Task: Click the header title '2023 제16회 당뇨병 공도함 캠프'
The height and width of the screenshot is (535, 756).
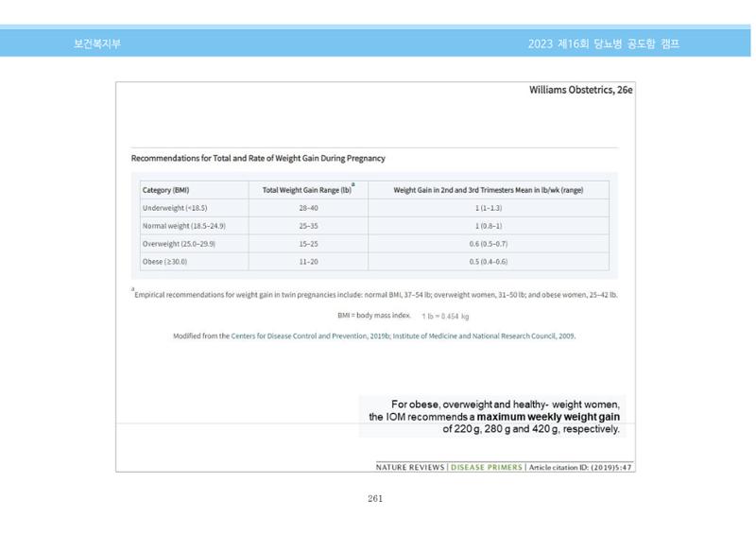Action: point(604,43)
